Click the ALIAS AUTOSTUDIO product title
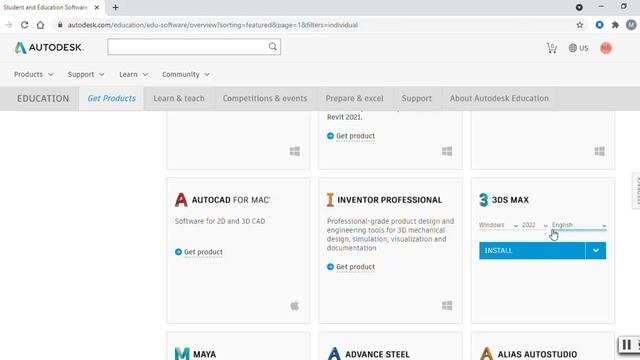 537,354
